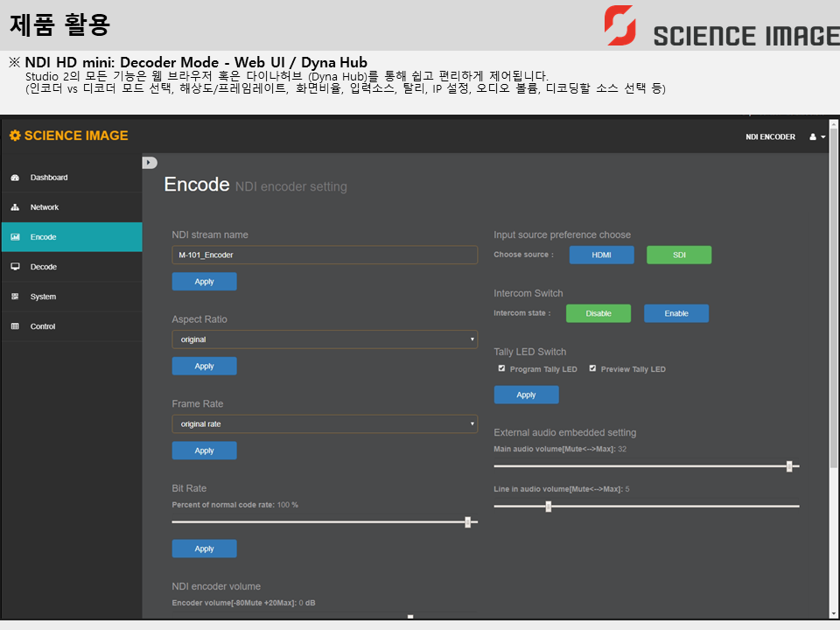Open the dropdown caret beside user icon

pyautogui.click(x=823, y=137)
